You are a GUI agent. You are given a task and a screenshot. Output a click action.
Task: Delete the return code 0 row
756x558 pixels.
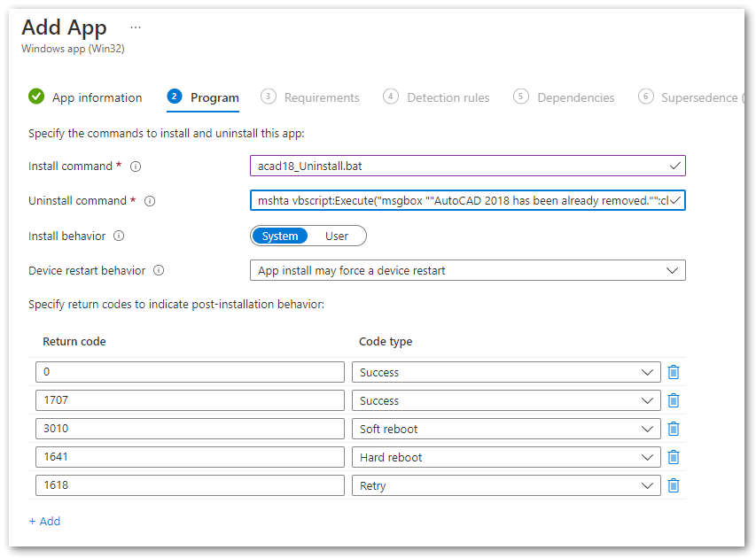pyautogui.click(x=674, y=372)
